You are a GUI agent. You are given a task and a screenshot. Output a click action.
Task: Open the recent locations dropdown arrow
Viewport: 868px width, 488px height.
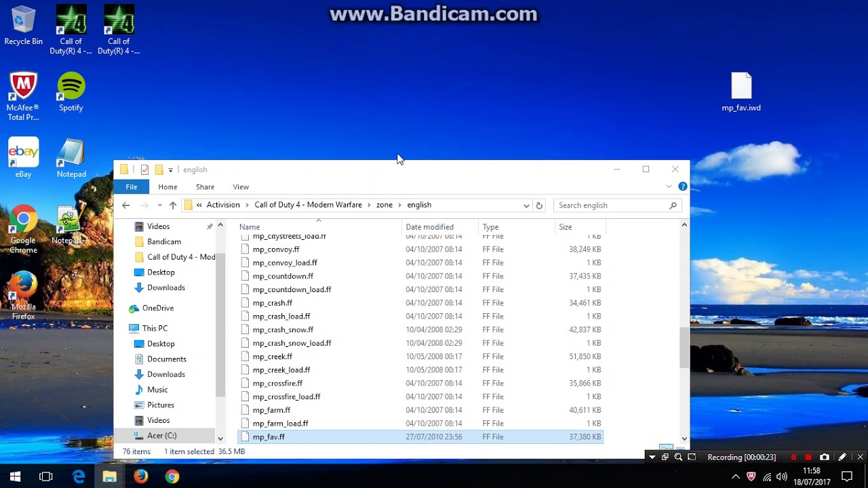pyautogui.click(x=159, y=205)
